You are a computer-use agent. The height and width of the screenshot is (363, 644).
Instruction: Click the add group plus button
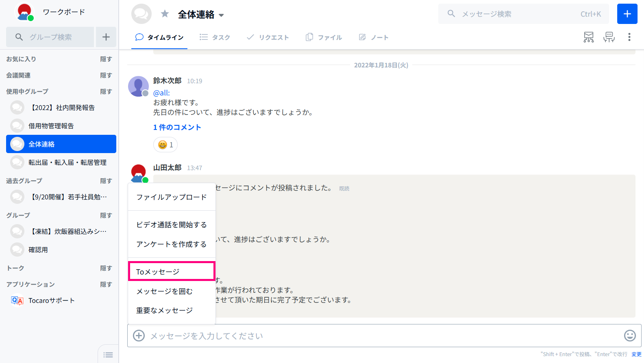pyautogui.click(x=106, y=37)
